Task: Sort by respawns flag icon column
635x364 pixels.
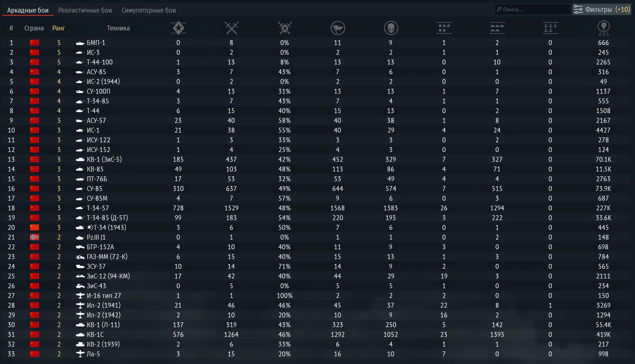Action: point(338,28)
